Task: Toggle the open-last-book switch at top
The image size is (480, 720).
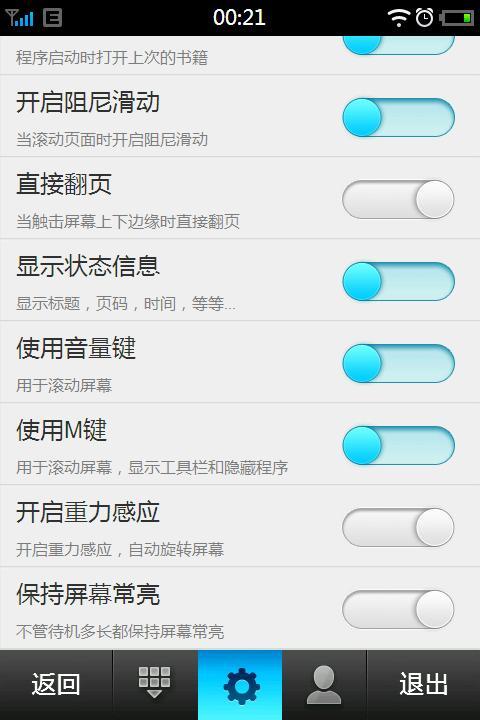Action: [x=398, y=45]
